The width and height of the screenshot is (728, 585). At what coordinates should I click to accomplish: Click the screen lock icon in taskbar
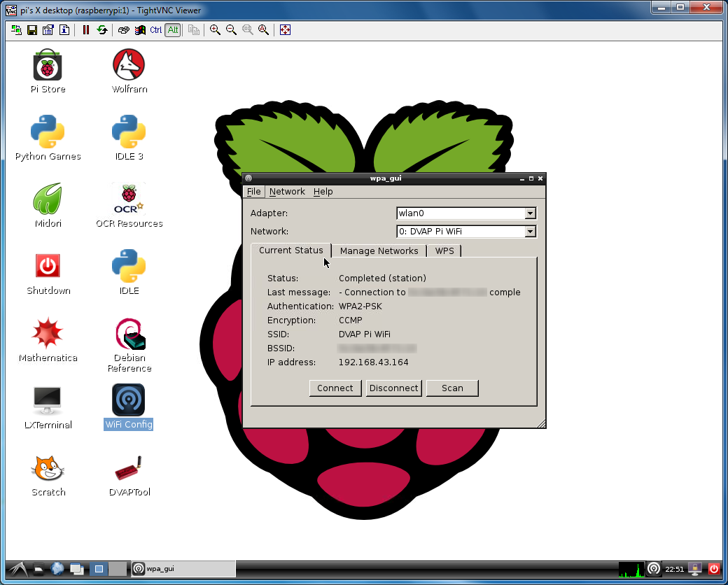click(695, 569)
